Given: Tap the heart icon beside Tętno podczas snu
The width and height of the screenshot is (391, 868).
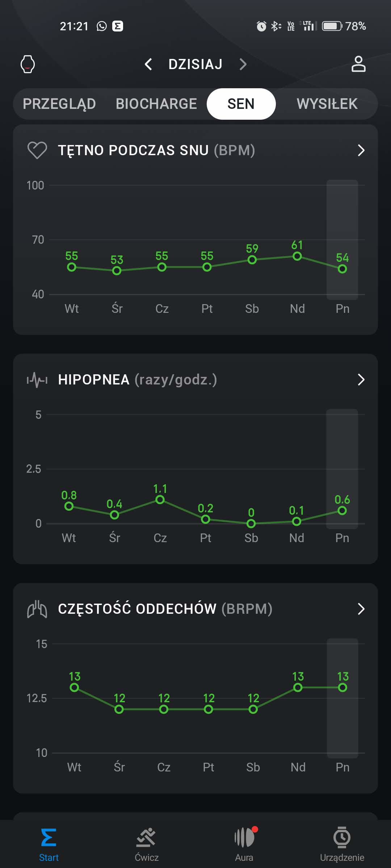Looking at the screenshot, I should click(37, 150).
